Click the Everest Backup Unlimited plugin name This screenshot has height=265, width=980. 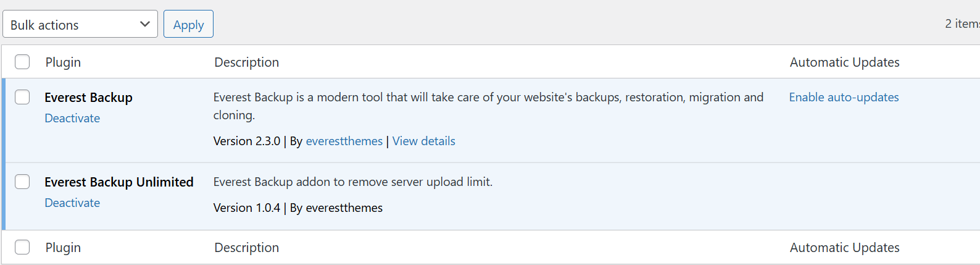click(x=119, y=182)
